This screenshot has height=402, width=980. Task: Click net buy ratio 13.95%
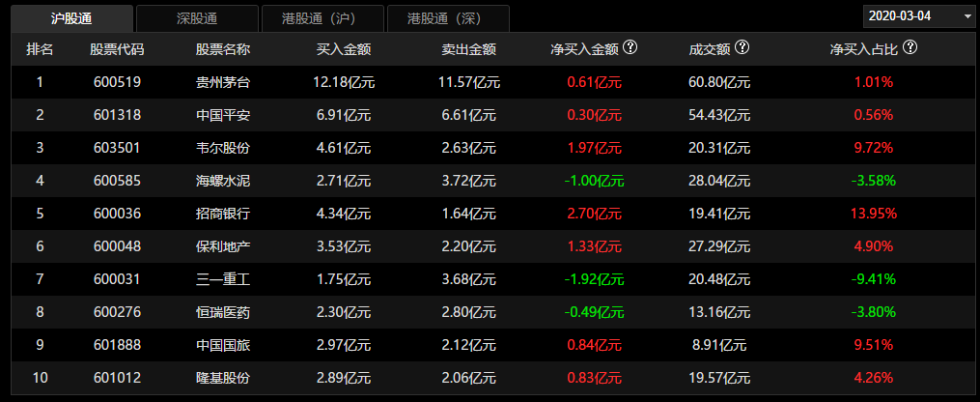point(873,214)
